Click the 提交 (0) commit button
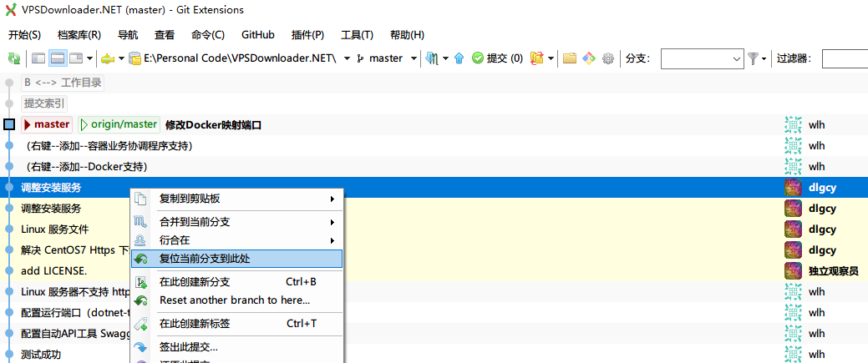 pyautogui.click(x=497, y=58)
